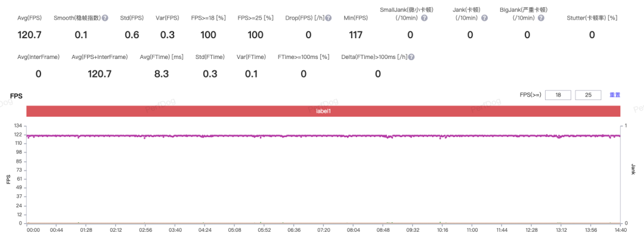
Task: Click the Std(FTime) value 0.3
Action: [x=210, y=74]
